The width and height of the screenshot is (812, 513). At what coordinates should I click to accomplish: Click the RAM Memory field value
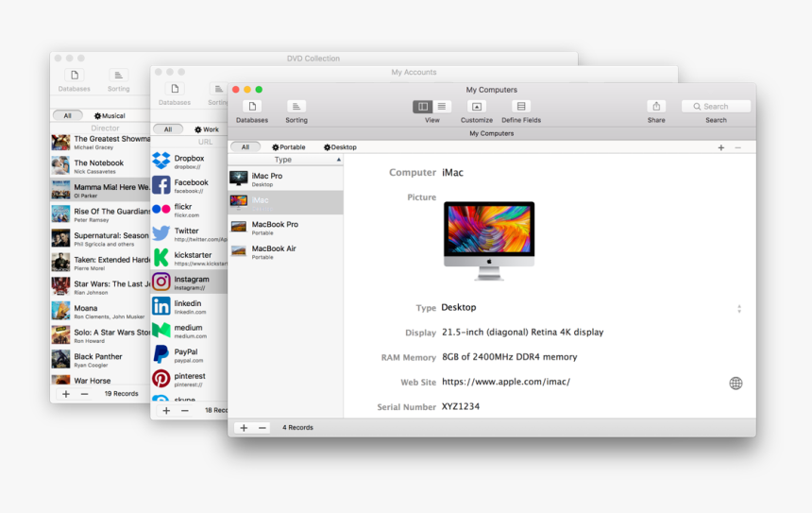[509, 357]
